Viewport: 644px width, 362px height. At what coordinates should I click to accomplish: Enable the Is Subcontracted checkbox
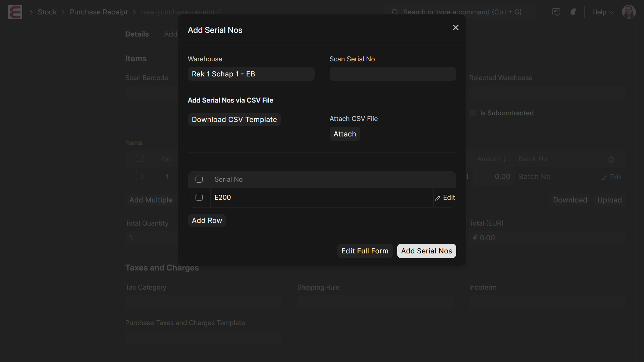tap(473, 113)
